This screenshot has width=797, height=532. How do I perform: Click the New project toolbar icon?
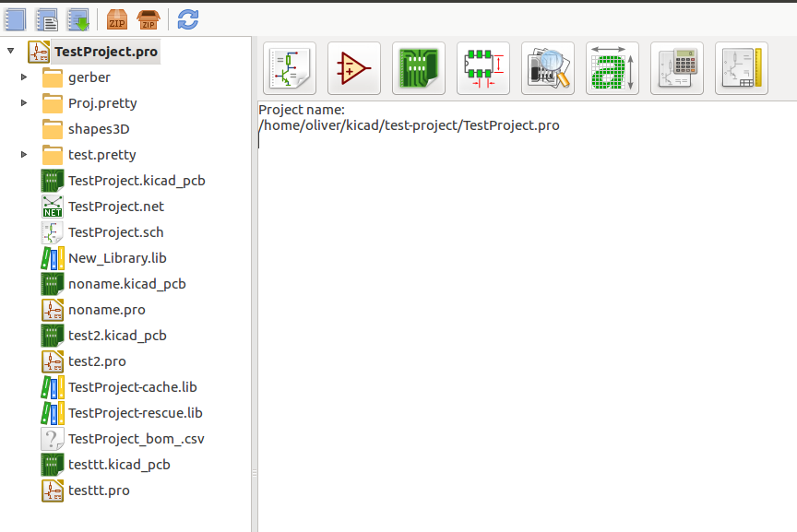(16, 19)
